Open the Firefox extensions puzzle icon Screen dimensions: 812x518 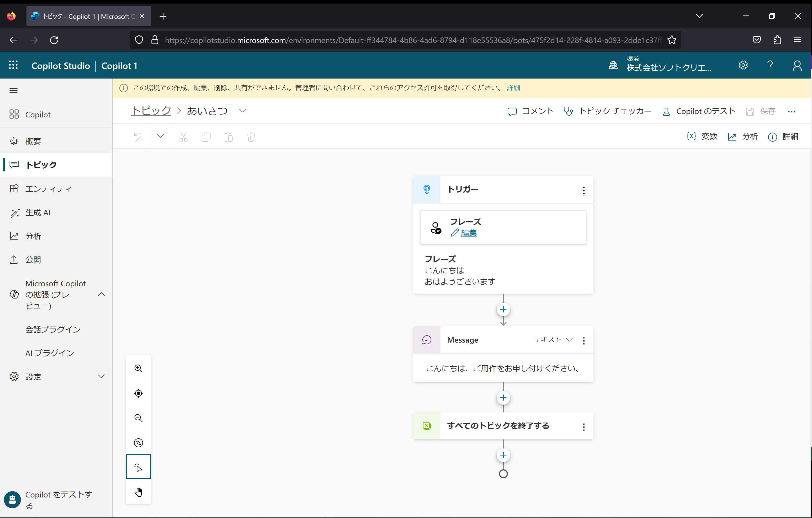click(777, 40)
